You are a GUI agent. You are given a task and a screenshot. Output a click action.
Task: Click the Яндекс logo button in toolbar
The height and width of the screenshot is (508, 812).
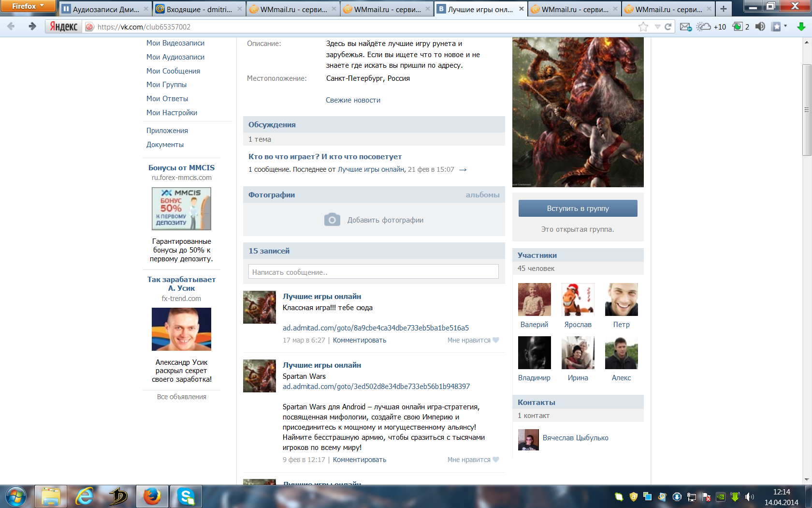click(63, 27)
